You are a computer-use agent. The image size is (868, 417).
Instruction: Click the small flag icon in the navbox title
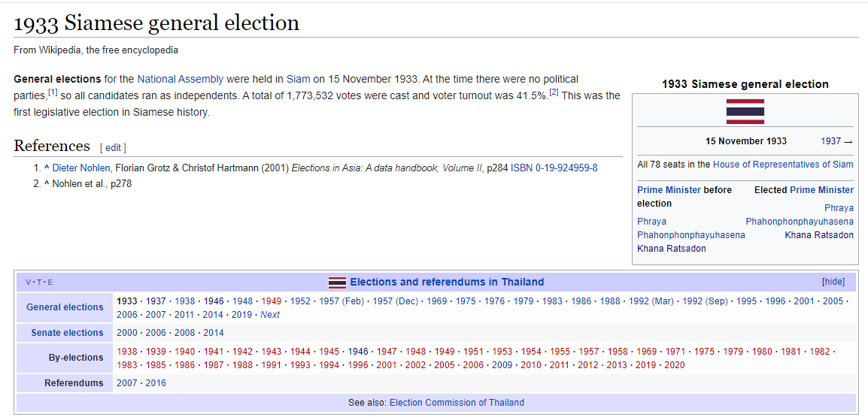pyautogui.click(x=337, y=283)
